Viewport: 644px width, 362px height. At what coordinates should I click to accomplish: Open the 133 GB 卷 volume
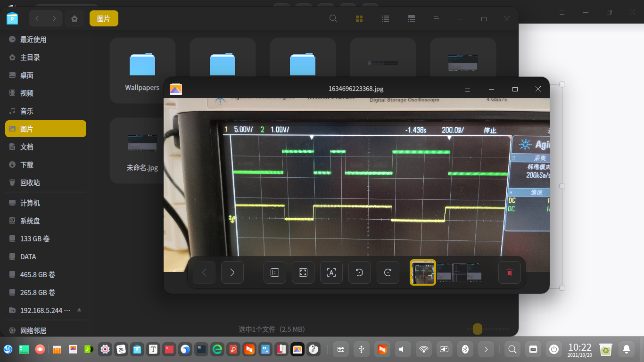[x=46, y=239]
